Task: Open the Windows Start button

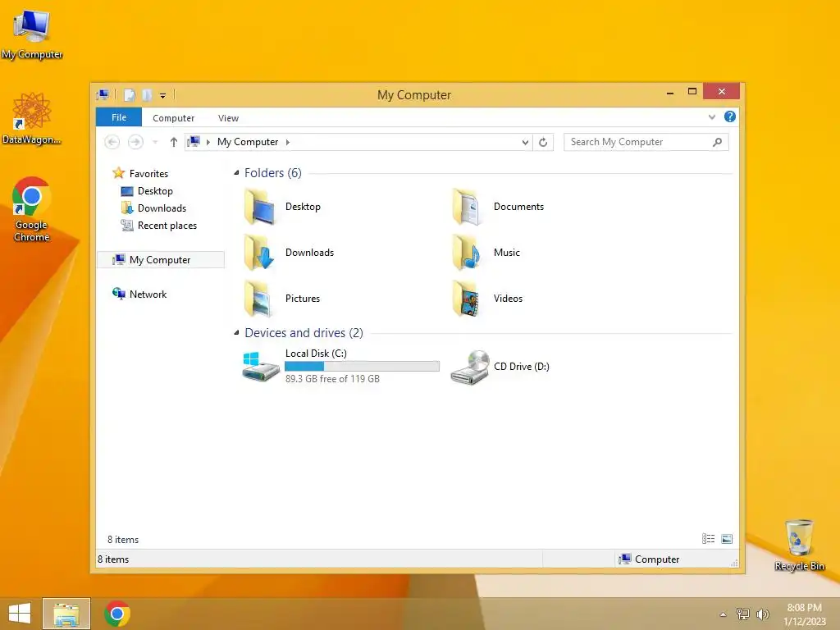Action: click(x=20, y=614)
